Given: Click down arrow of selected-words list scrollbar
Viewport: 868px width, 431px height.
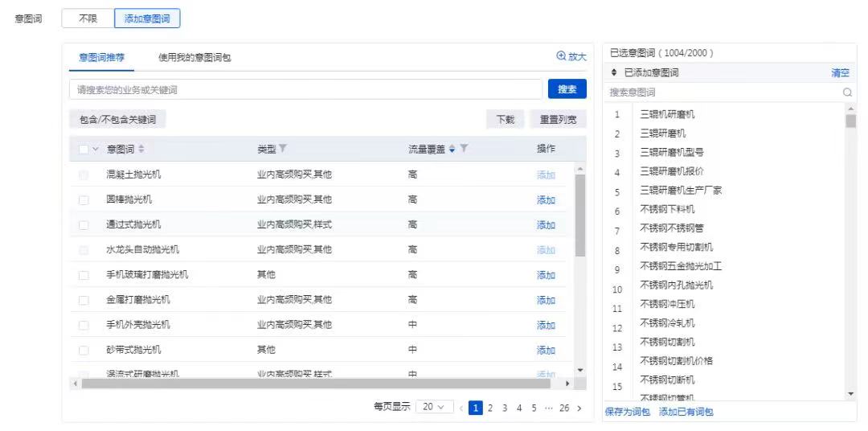Looking at the screenshot, I should [851, 394].
